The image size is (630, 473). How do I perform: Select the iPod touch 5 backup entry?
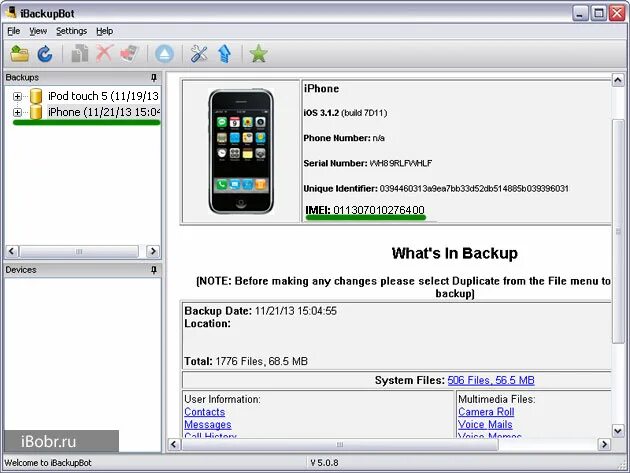(x=103, y=96)
